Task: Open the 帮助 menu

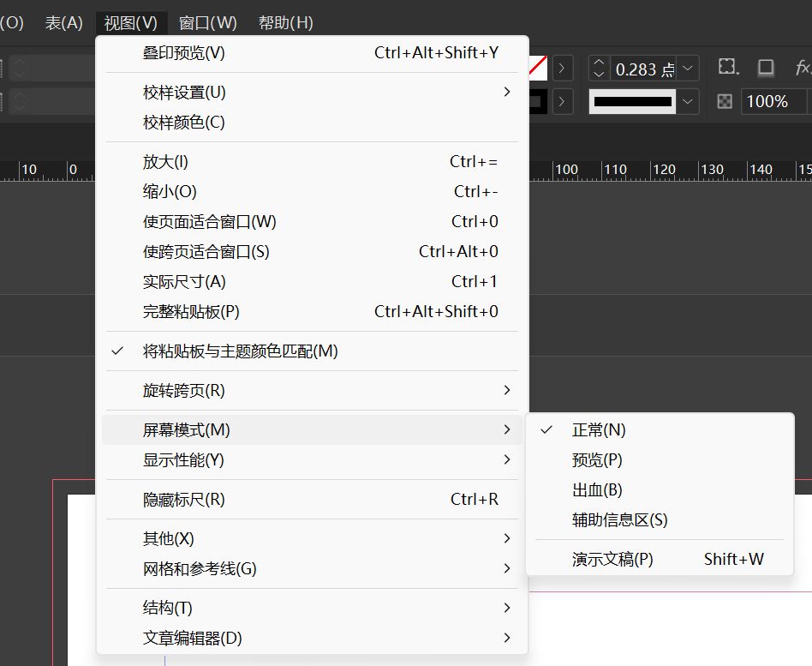Action: (284, 22)
